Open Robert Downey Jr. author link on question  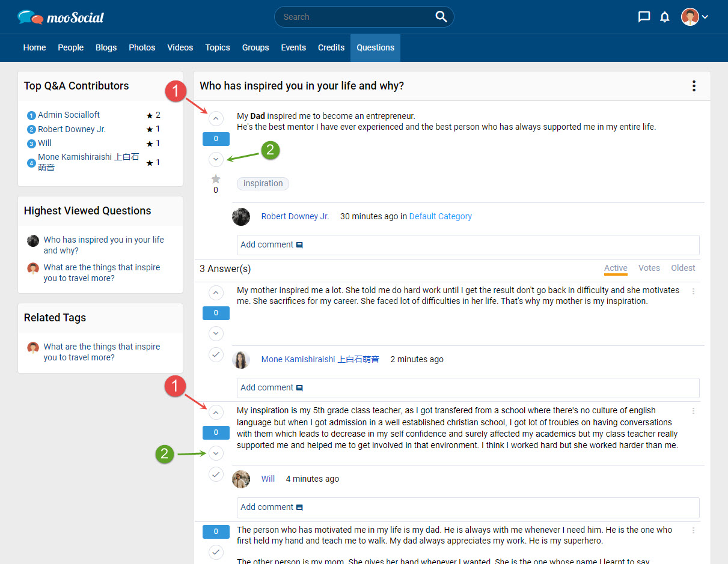[x=295, y=217]
